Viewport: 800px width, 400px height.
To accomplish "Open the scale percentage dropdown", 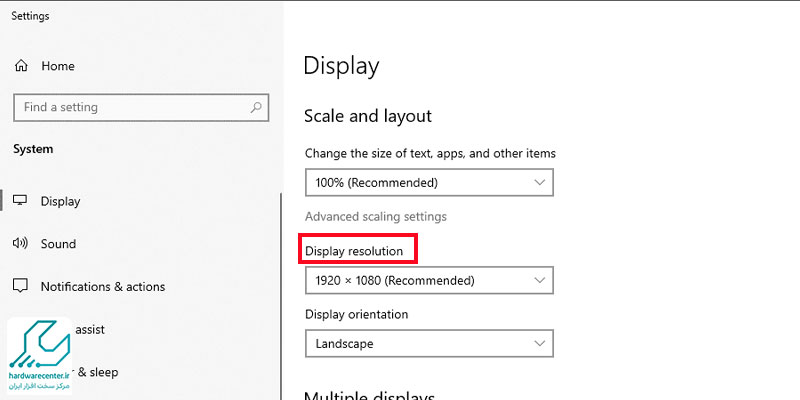I will [x=429, y=183].
